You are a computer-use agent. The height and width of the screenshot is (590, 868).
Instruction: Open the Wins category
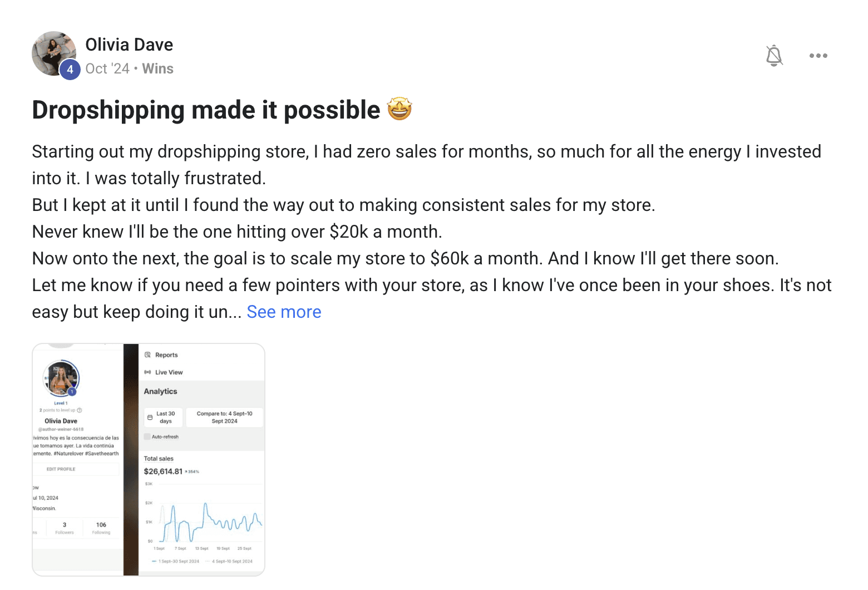click(x=158, y=69)
